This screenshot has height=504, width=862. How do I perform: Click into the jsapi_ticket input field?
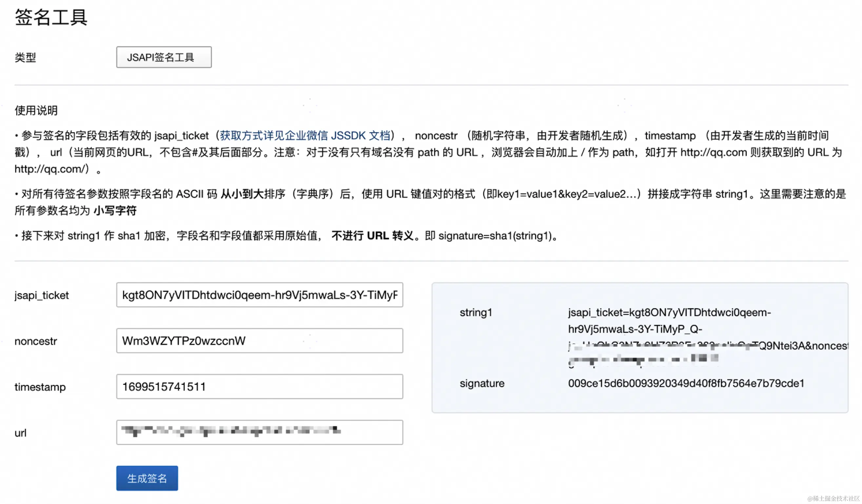click(259, 295)
